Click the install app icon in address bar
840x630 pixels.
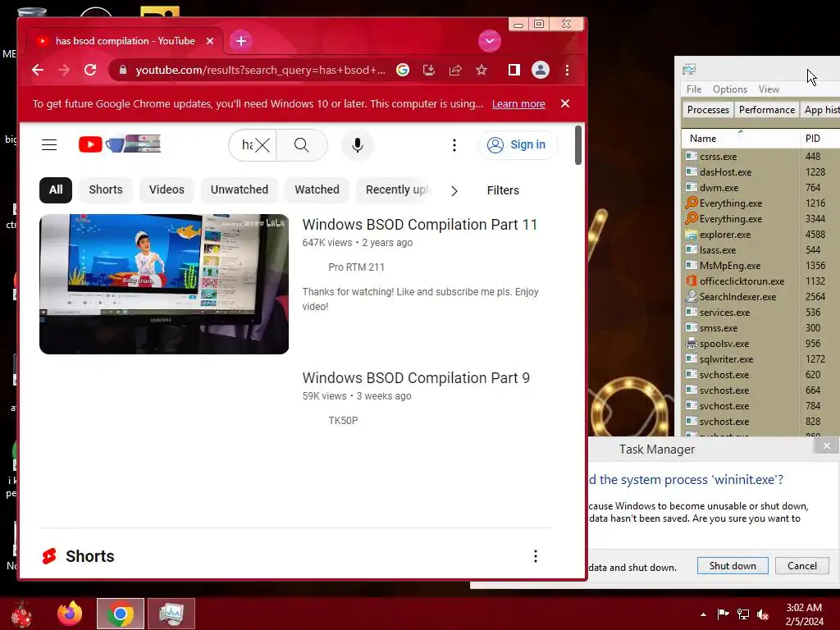(x=429, y=70)
